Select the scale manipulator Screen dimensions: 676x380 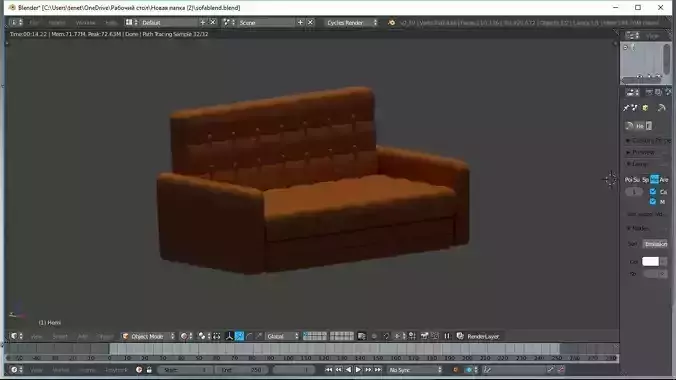259,336
